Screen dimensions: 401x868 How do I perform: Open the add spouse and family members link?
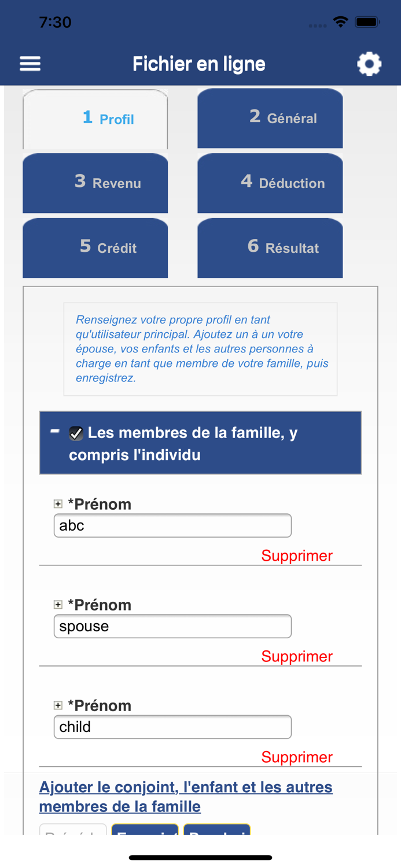point(185,796)
